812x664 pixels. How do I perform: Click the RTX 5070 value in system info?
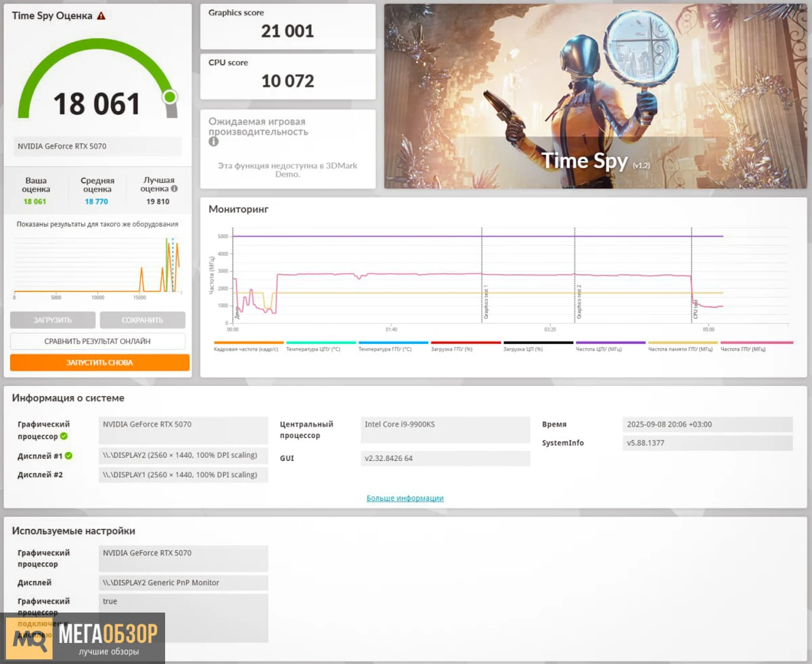[x=183, y=430]
